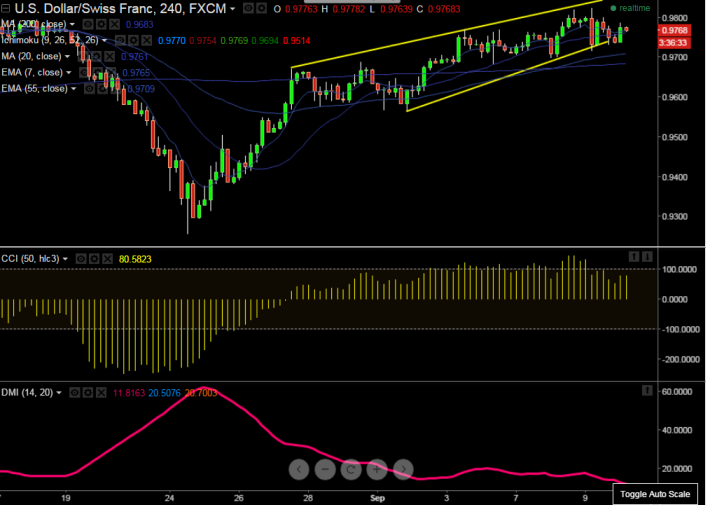
Task: Select the lower yellow channel trend line
Action: [x=509, y=76]
